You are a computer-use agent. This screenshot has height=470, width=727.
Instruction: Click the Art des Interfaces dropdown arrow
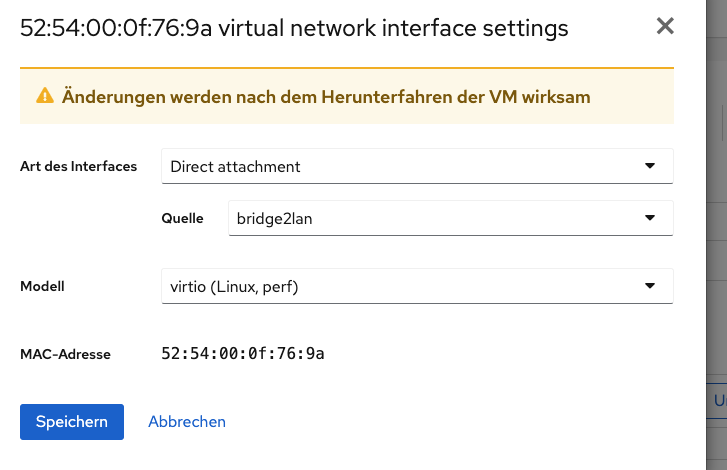649,166
